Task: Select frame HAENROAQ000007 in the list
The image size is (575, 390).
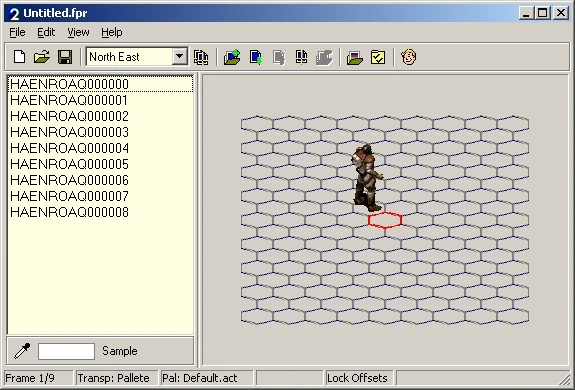Action: (100, 196)
